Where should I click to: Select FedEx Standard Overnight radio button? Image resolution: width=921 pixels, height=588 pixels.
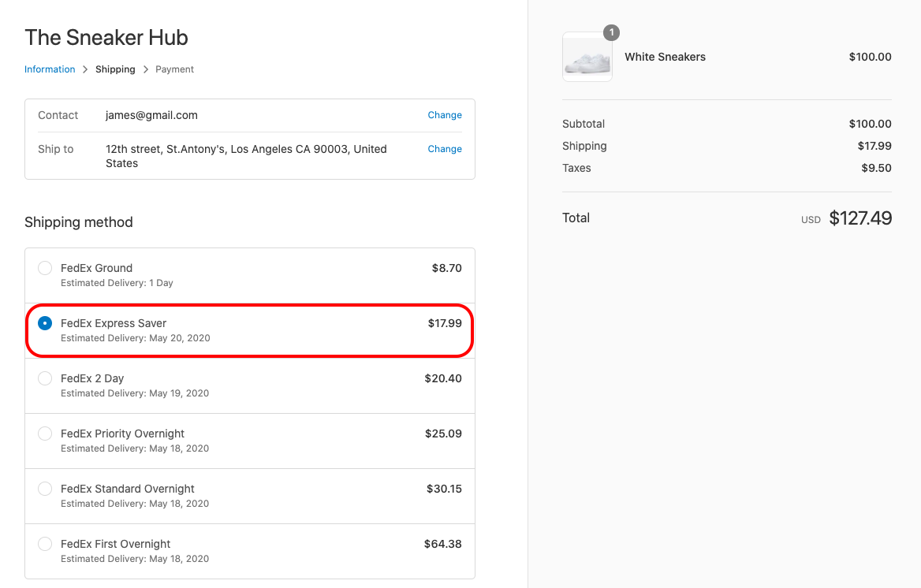pyautogui.click(x=45, y=489)
